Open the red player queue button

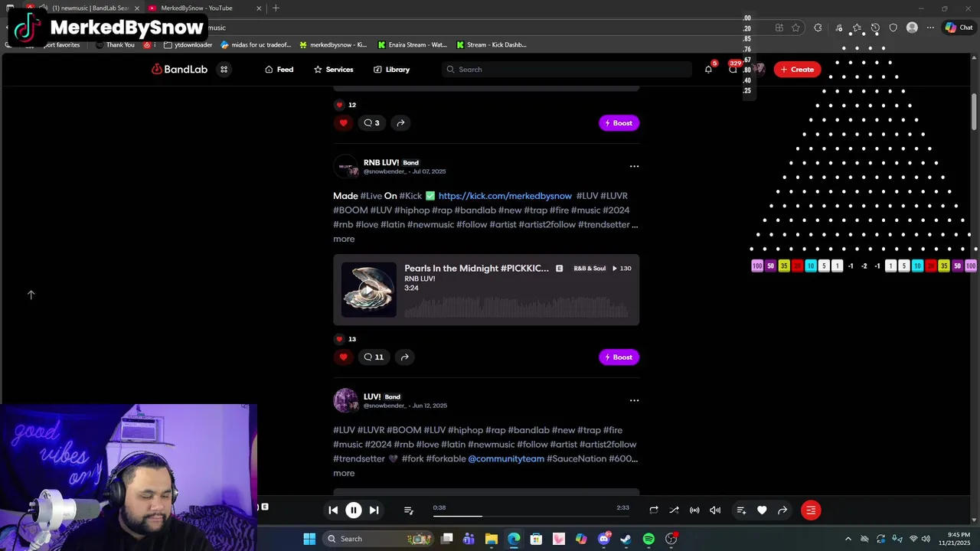[811, 510]
